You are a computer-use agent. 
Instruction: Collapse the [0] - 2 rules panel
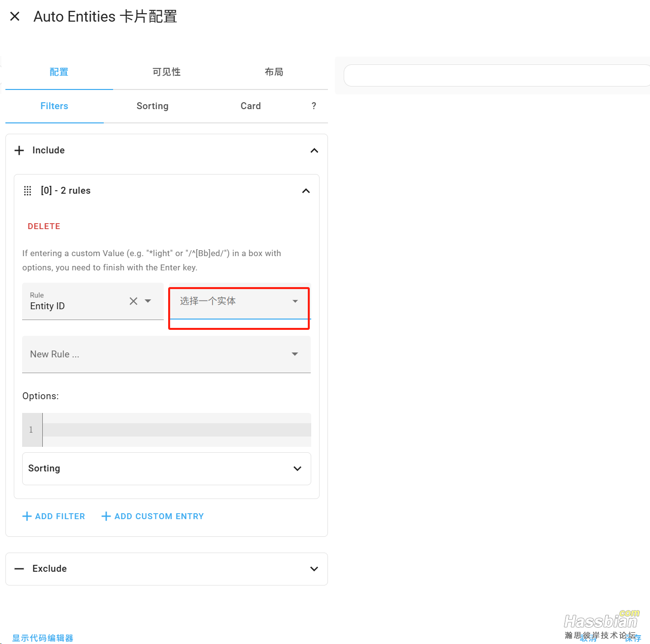(x=306, y=191)
